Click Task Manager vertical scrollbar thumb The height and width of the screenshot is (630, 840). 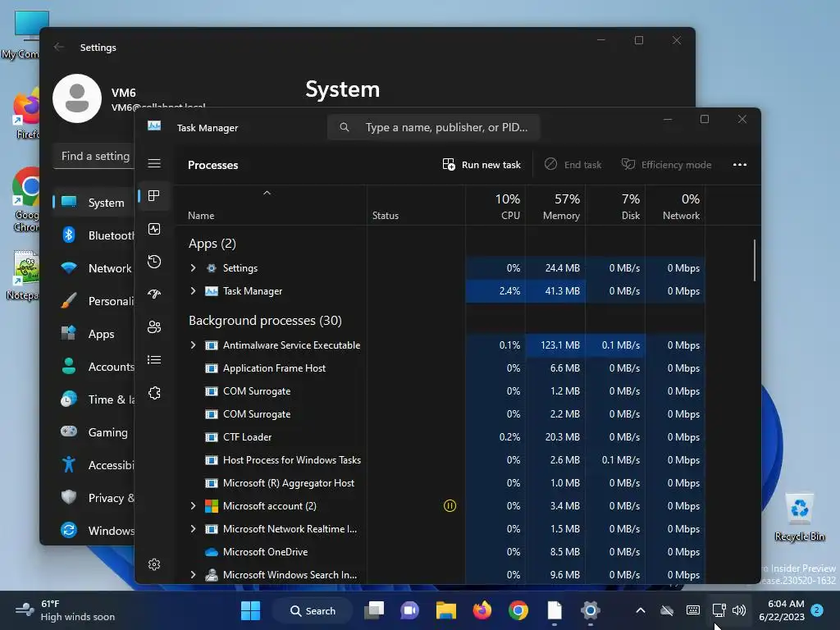pyautogui.click(x=755, y=260)
